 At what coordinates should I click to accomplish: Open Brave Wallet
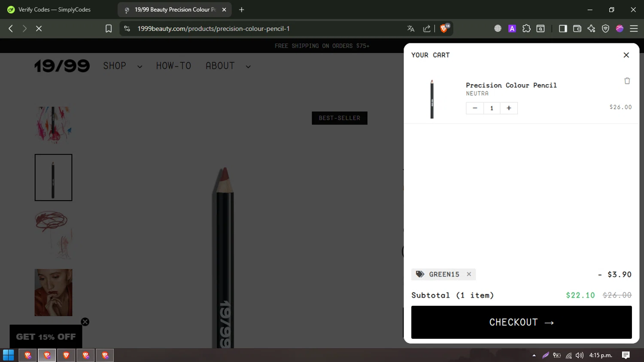(577, 28)
